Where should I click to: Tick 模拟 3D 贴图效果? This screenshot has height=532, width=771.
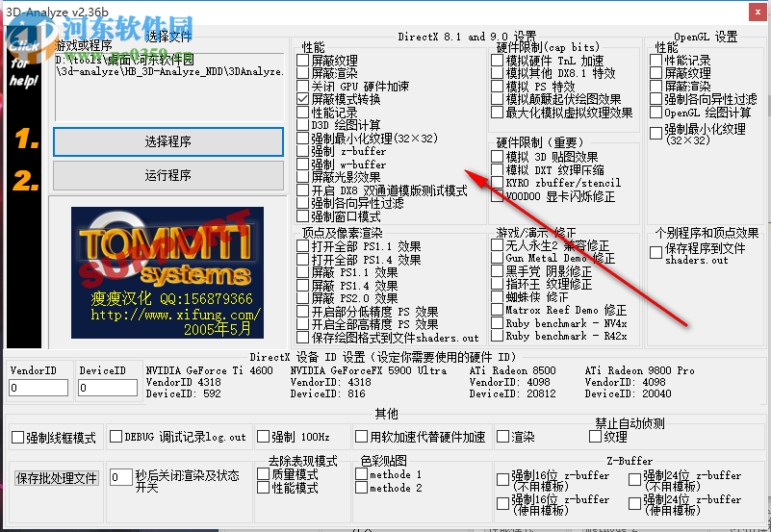pos(497,157)
